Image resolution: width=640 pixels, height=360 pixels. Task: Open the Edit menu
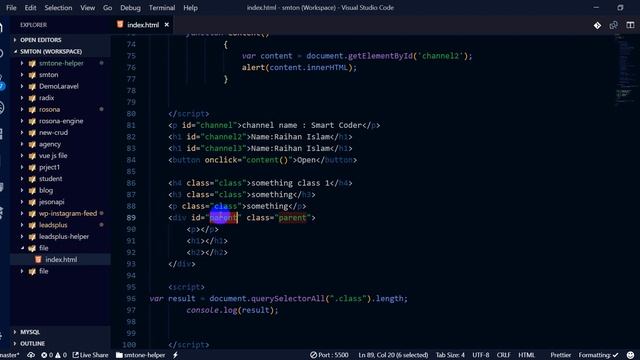pyautogui.click(x=30, y=8)
